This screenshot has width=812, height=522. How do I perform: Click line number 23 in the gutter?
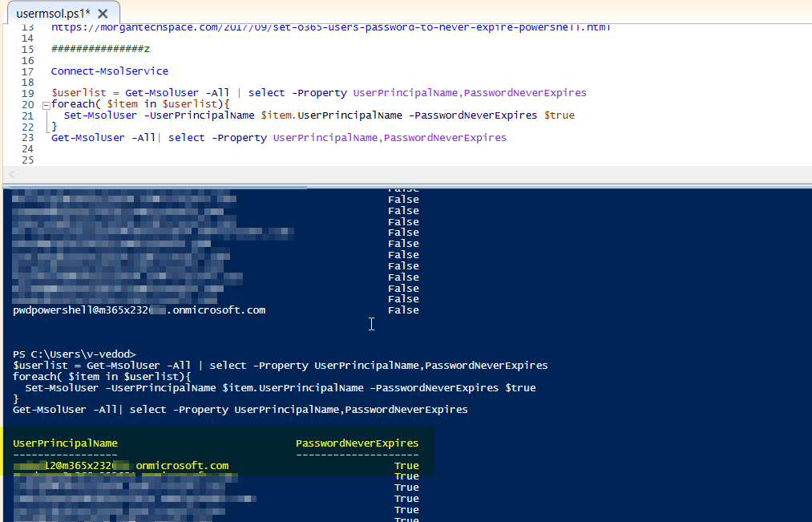point(27,138)
